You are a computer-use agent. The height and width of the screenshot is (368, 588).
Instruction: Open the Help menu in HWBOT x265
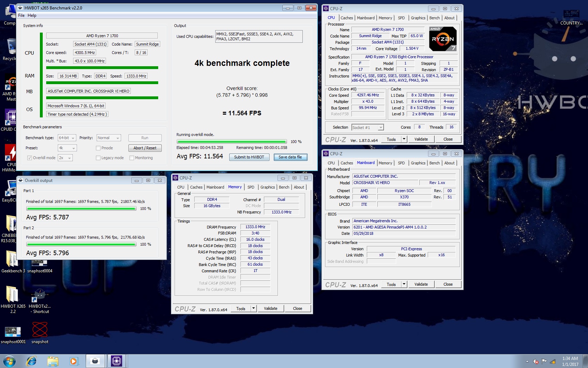click(32, 15)
